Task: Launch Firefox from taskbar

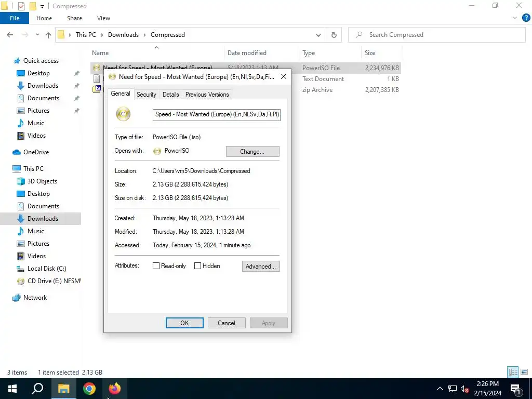Action: click(x=114, y=389)
